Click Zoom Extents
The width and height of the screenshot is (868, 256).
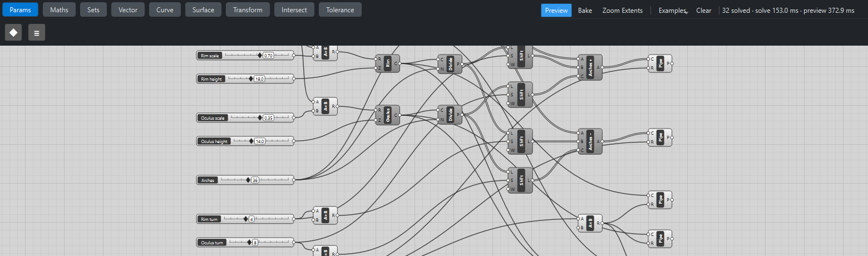pos(623,11)
